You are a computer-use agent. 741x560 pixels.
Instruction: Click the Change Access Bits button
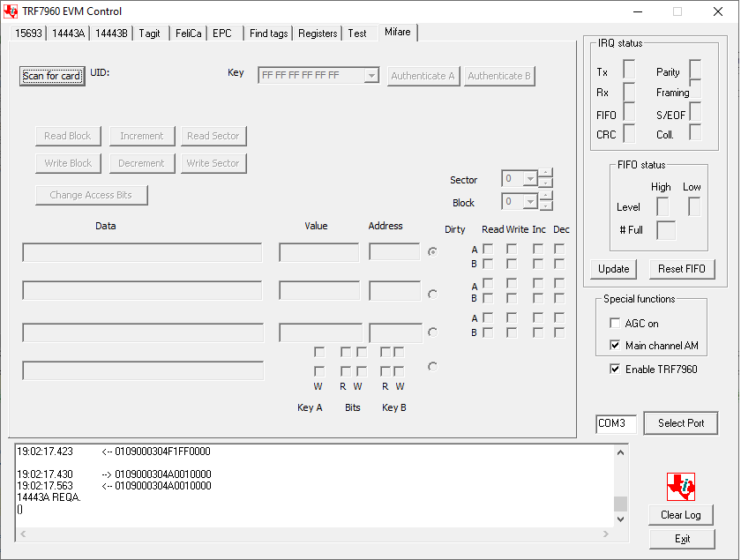(91, 195)
